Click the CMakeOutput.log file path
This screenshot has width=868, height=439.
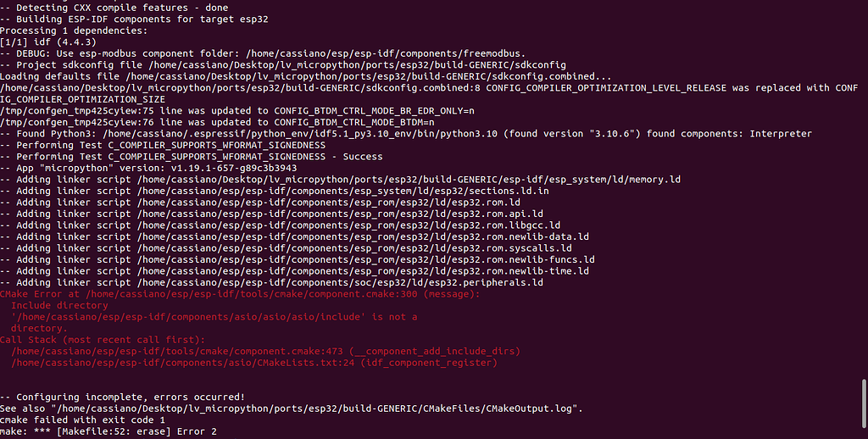pos(316,408)
